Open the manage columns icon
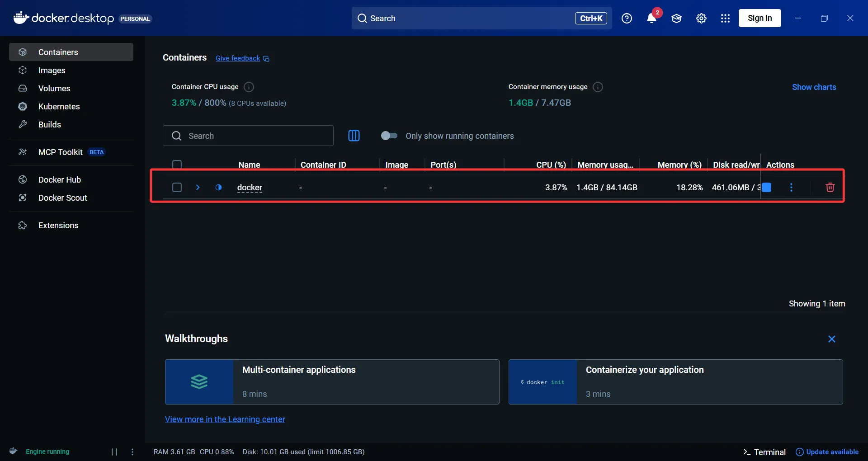The width and height of the screenshot is (868, 461). tap(354, 136)
